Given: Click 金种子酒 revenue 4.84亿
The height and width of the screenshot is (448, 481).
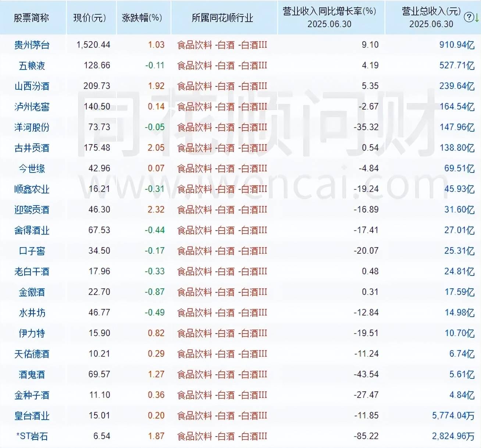Looking at the screenshot, I should 462,395.
